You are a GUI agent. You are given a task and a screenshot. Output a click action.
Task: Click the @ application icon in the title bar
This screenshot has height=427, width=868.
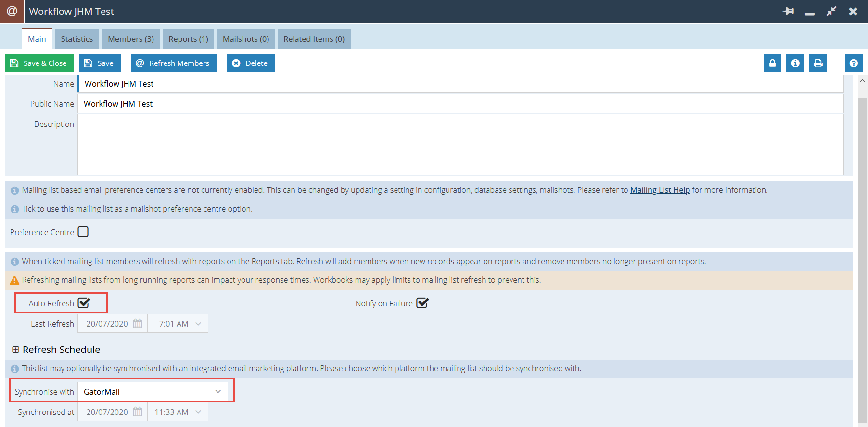(12, 12)
